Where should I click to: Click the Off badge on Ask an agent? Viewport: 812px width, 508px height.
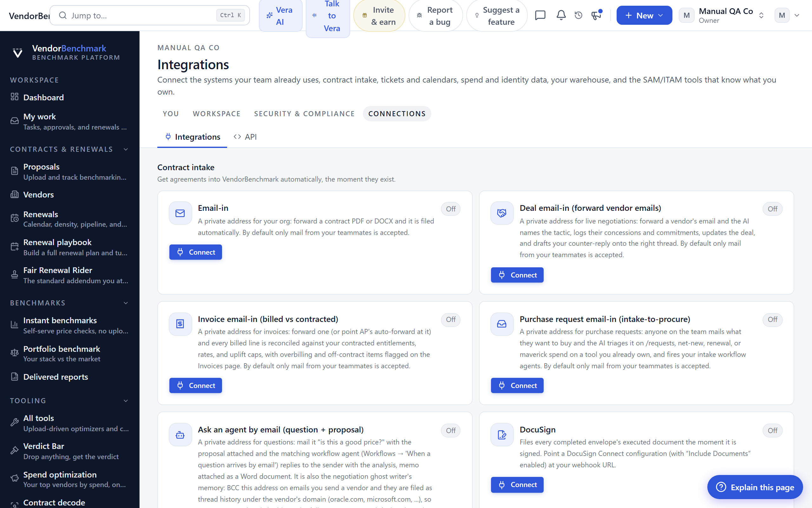[x=450, y=431]
